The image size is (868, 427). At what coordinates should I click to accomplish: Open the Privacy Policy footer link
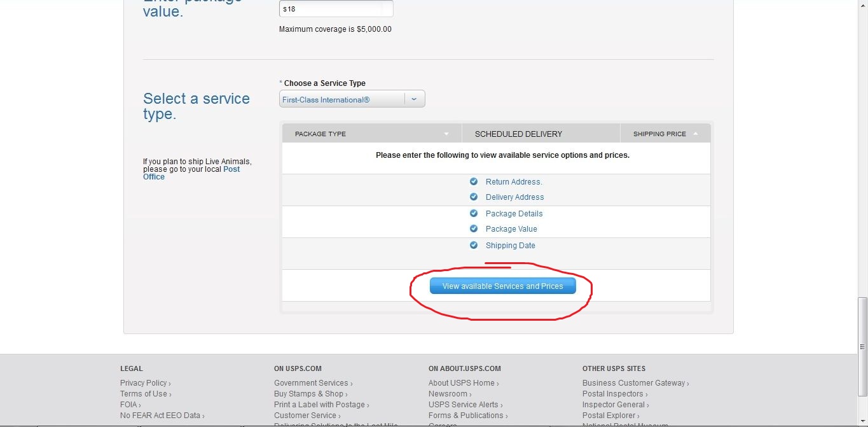143,383
